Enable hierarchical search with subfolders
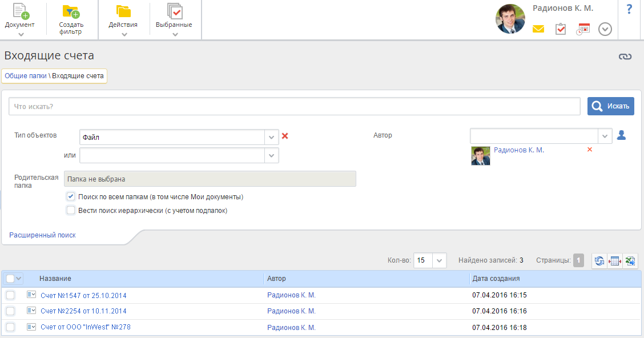Screen dimensions: 644x338 click(x=71, y=210)
